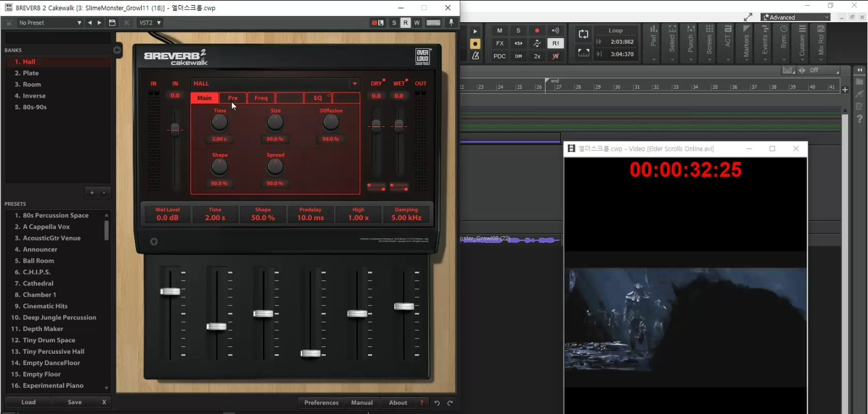
Task: Toggle the loop on/off icon
Action: tap(583, 34)
